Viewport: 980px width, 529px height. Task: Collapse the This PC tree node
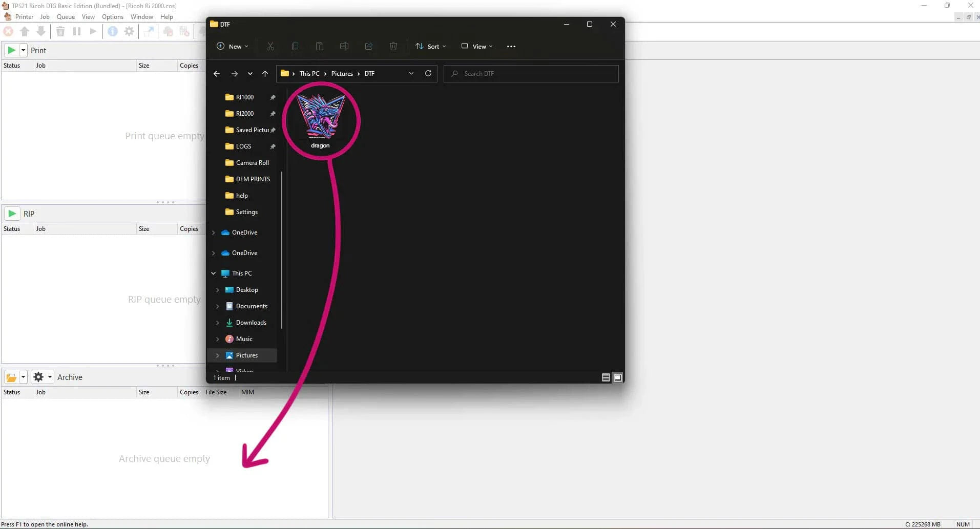pyautogui.click(x=214, y=273)
